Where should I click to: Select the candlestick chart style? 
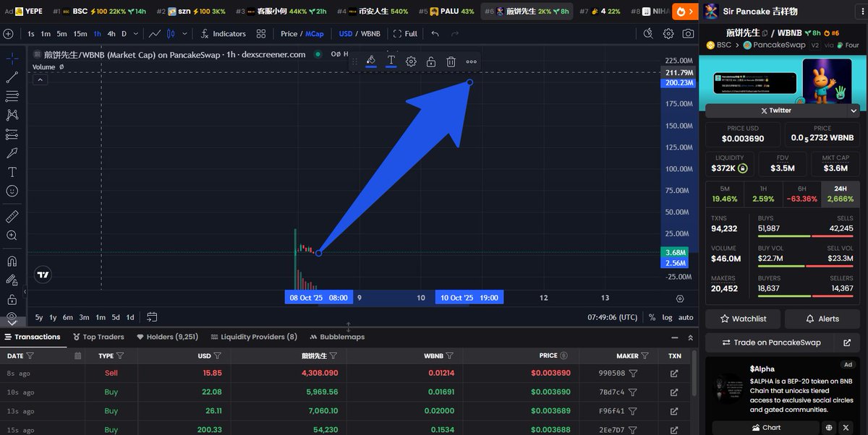pyautogui.click(x=171, y=34)
